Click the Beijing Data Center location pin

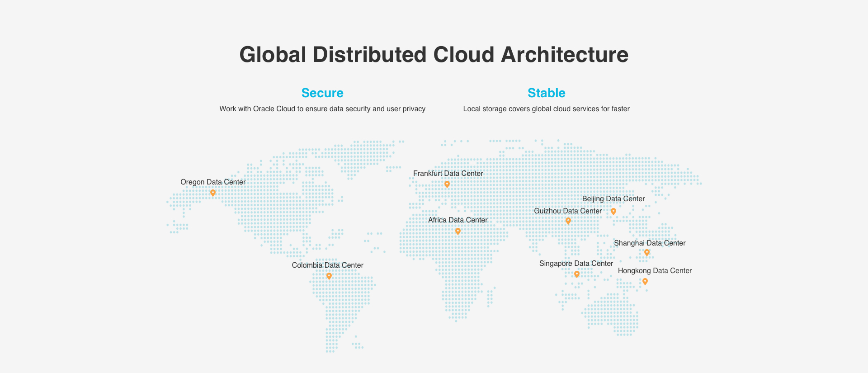613,211
